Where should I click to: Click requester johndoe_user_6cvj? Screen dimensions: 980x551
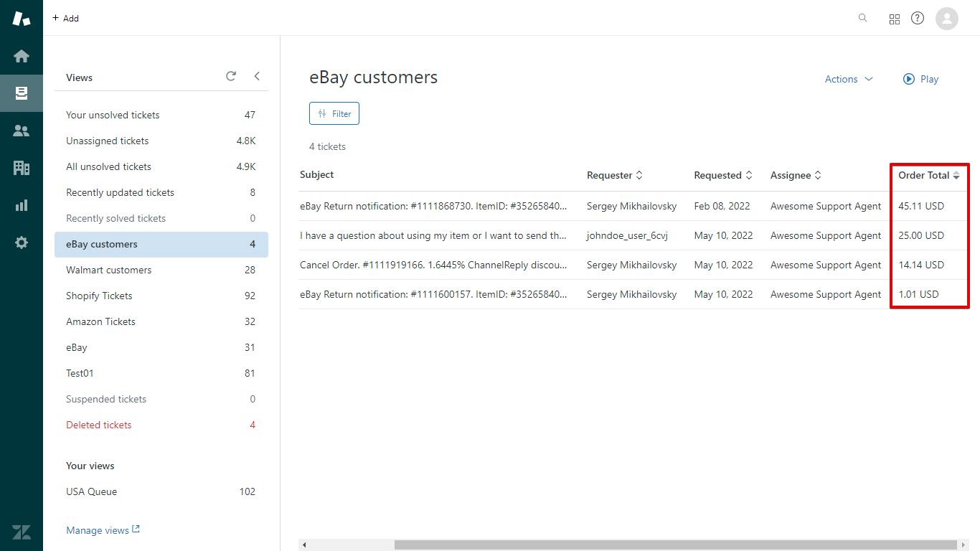[x=627, y=235]
